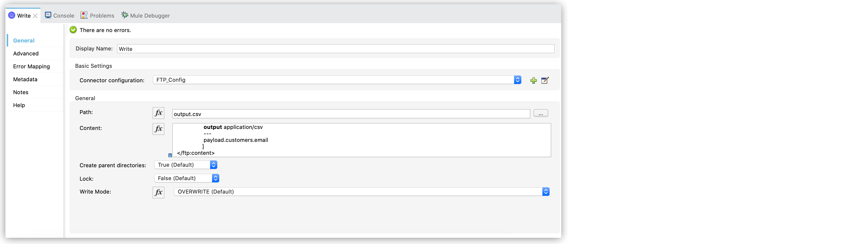Image resolution: width=868 pixels, height=244 pixels.
Task: Open the Problems tab
Action: pyautogui.click(x=97, y=15)
